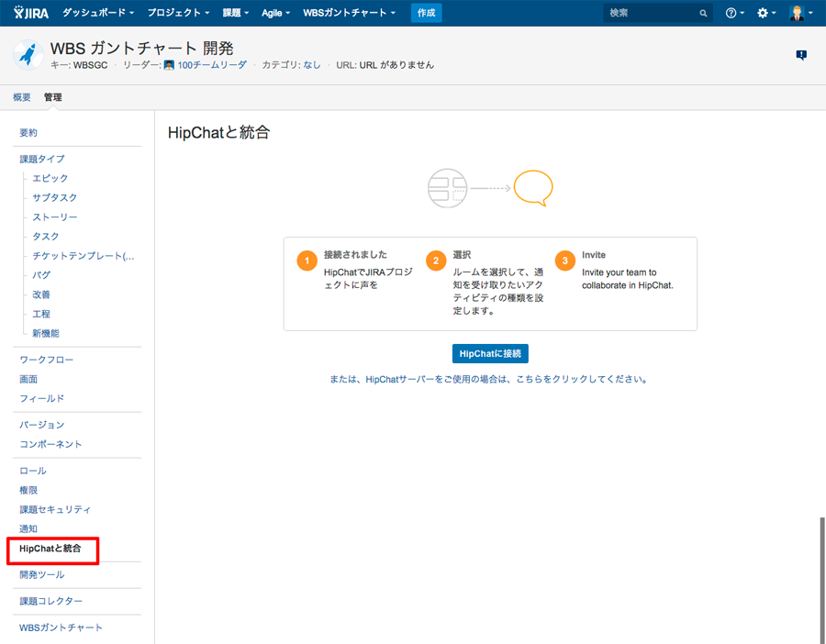This screenshot has height=644, width=826.
Task: Open バージョン in the sidebar
Action: point(41,425)
